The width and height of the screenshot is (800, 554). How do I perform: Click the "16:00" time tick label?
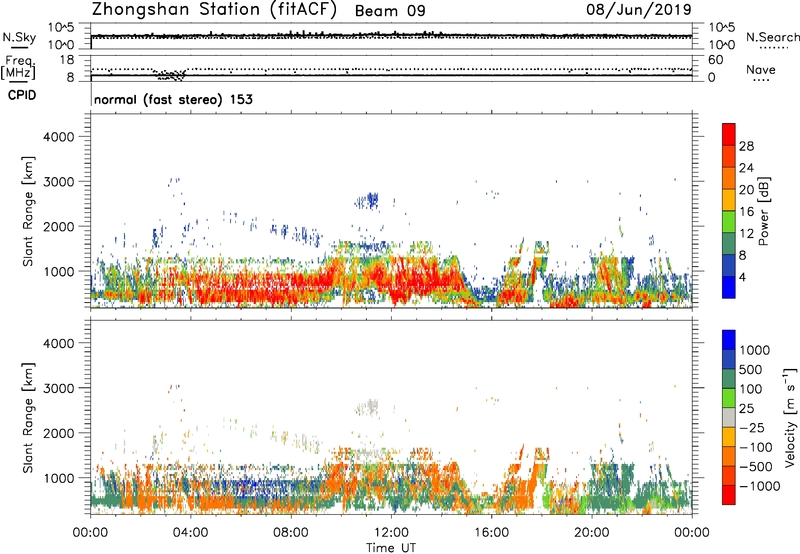point(491,533)
